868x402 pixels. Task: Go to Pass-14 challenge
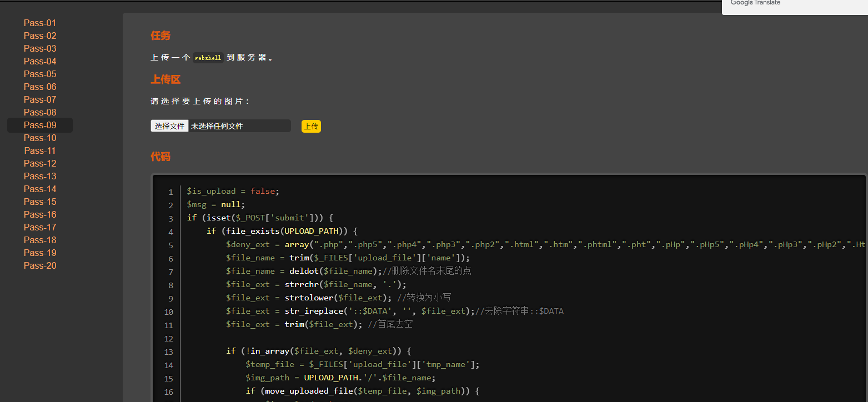click(40, 189)
